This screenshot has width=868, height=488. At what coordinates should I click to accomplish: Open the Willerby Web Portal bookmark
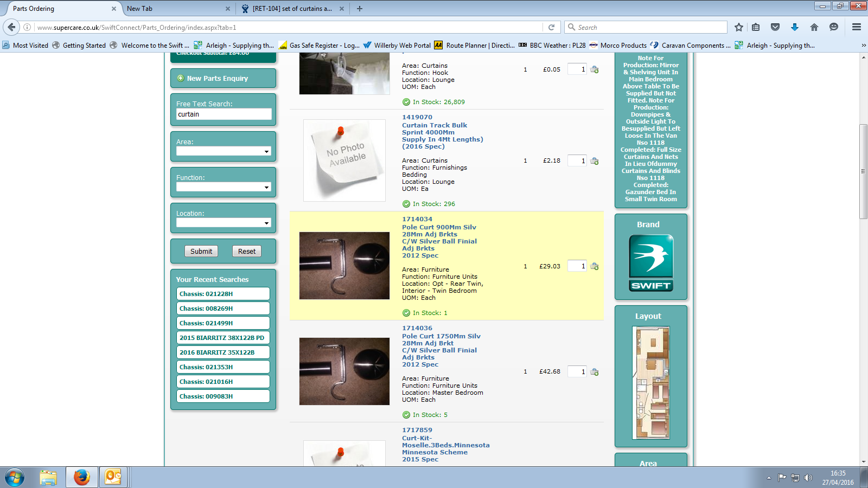(397, 46)
